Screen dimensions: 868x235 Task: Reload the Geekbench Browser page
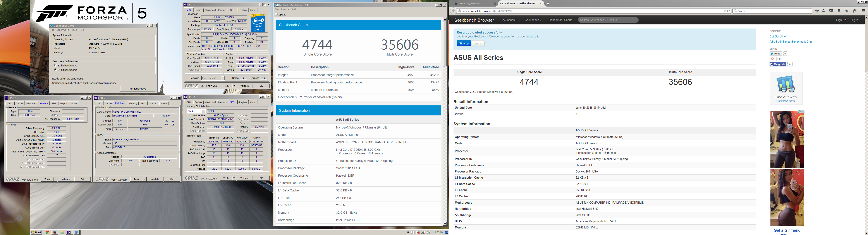tap(728, 11)
